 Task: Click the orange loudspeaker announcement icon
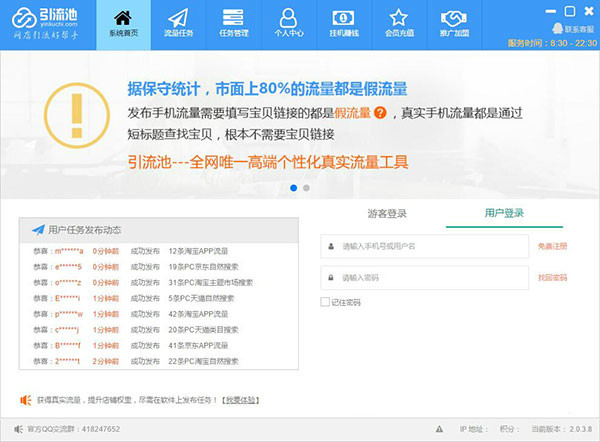pos(26,400)
